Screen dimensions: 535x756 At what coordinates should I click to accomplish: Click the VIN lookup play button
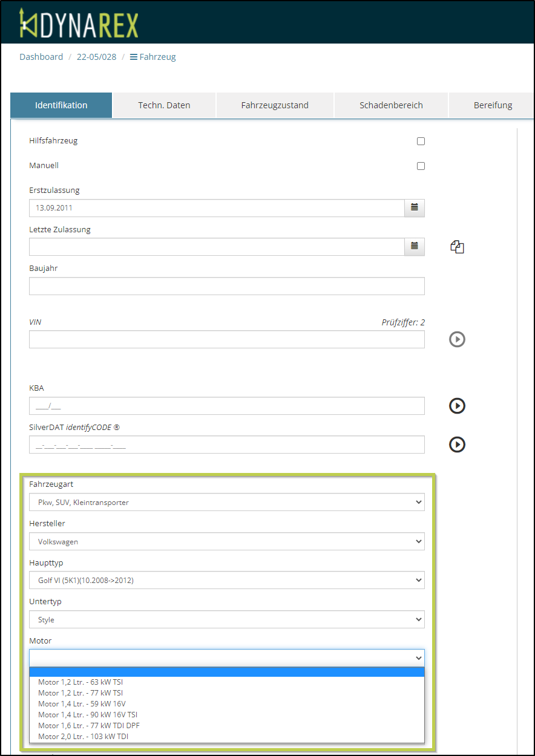click(457, 339)
